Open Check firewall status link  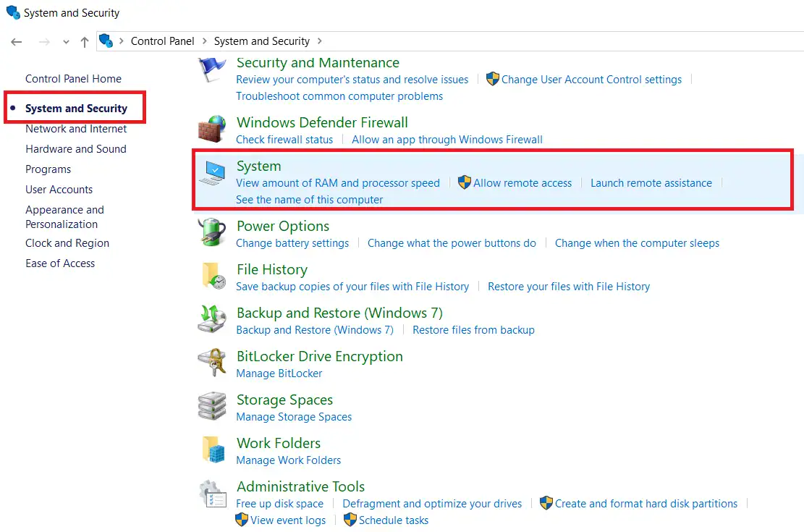(x=284, y=140)
